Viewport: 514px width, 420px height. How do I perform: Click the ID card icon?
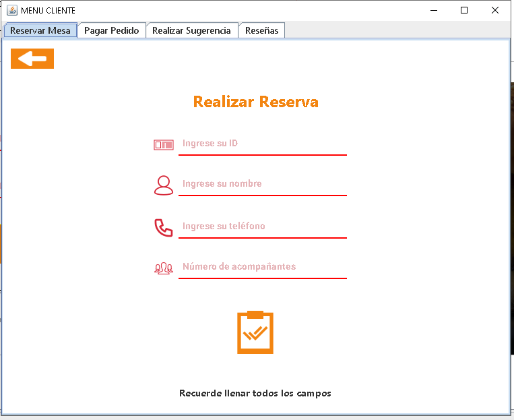[x=164, y=145]
